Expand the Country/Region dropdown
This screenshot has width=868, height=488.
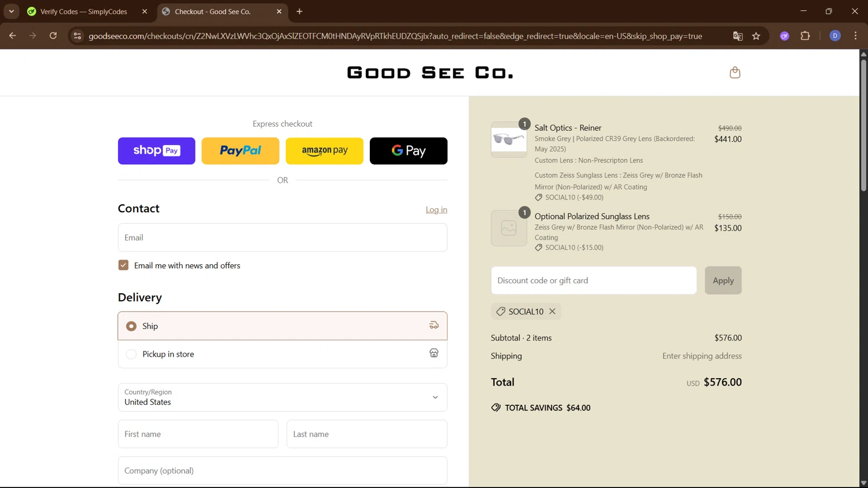(282, 397)
